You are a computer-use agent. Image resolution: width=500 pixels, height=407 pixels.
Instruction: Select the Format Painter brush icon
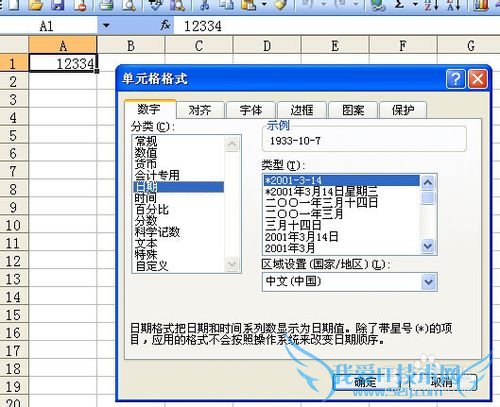[281, 5]
